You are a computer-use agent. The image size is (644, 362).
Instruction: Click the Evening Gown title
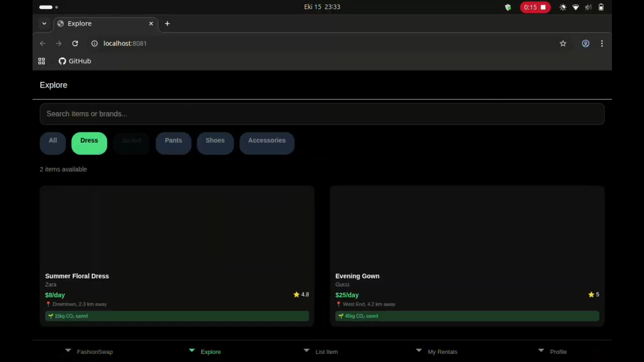pos(357,276)
